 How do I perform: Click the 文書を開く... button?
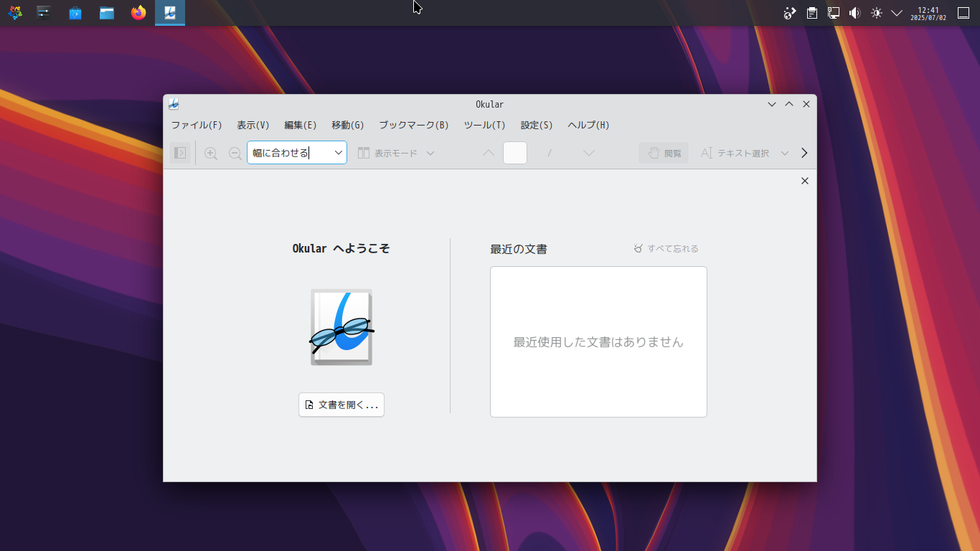341,405
